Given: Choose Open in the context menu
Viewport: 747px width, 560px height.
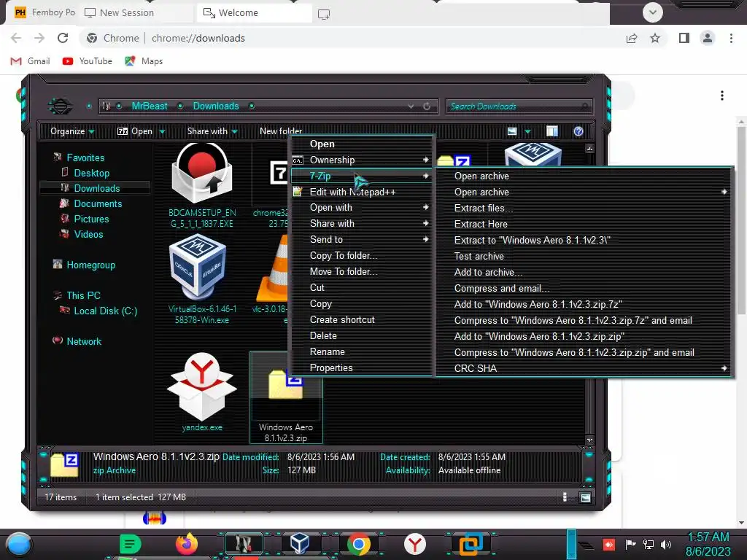Looking at the screenshot, I should tap(322, 144).
